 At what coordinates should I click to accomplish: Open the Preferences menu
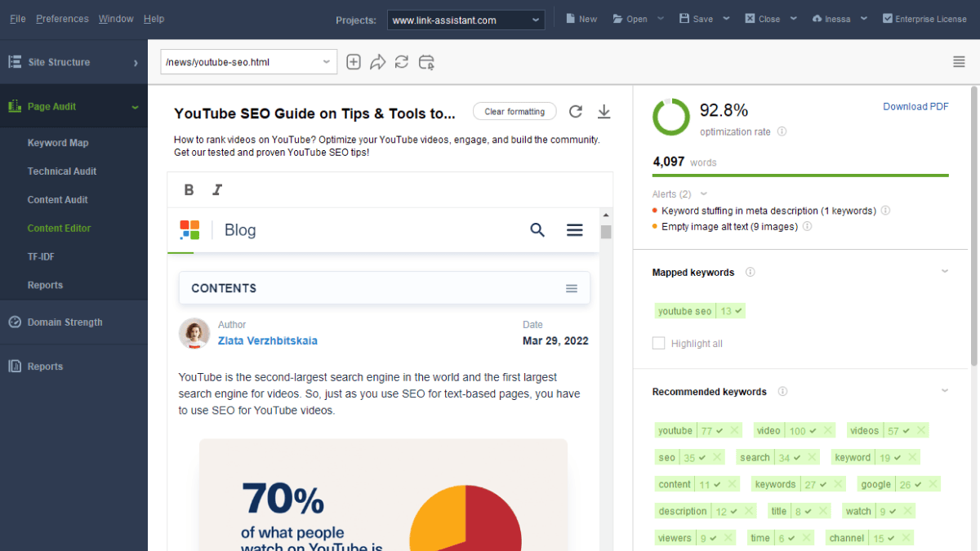point(62,19)
